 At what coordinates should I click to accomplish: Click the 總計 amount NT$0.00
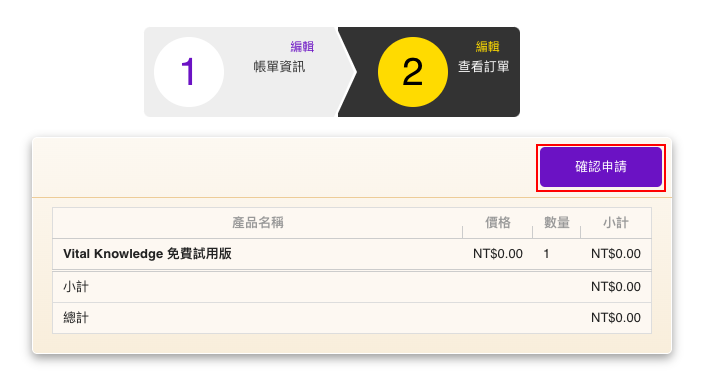[x=616, y=318]
